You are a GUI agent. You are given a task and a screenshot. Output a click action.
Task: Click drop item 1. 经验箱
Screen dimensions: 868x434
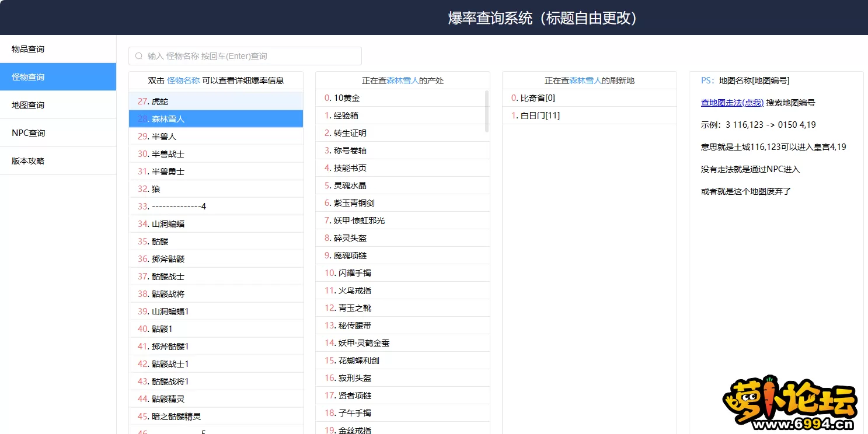coord(403,116)
